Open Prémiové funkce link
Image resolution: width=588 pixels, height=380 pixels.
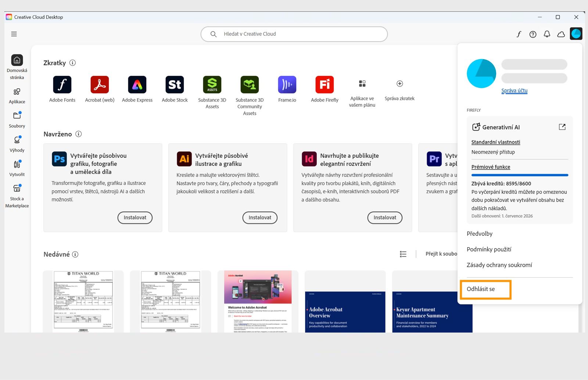point(491,167)
